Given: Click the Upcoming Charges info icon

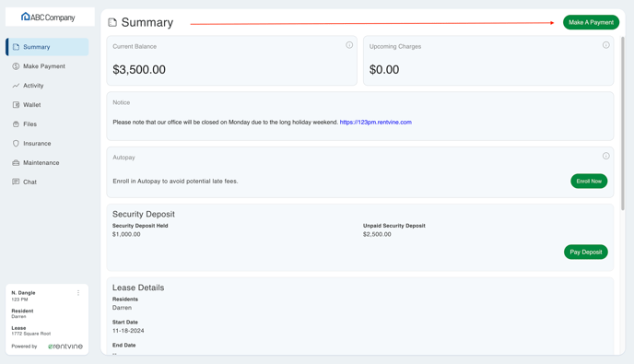Looking at the screenshot, I should (606, 45).
